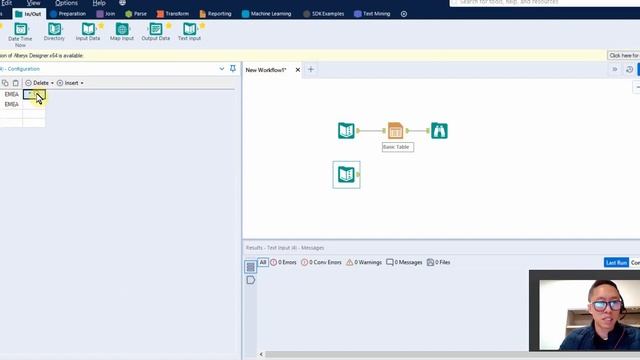Click the metadata tag icon in Results
Viewport: 640px width, 360px height.
pyautogui.click(x=251, y=280)
